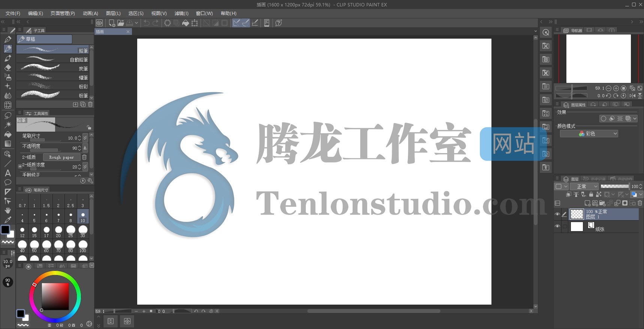Open blending mode 正常 dropdown
644x329 pixels.
click(x=585, y=186)
